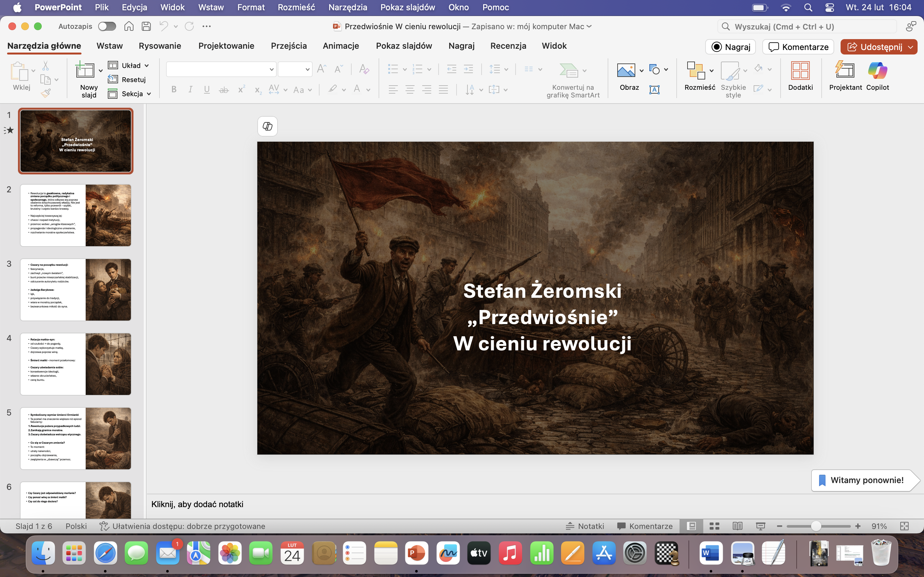
Task: Switch to slide sorter view icon
Action: click(x=714, y=526)
